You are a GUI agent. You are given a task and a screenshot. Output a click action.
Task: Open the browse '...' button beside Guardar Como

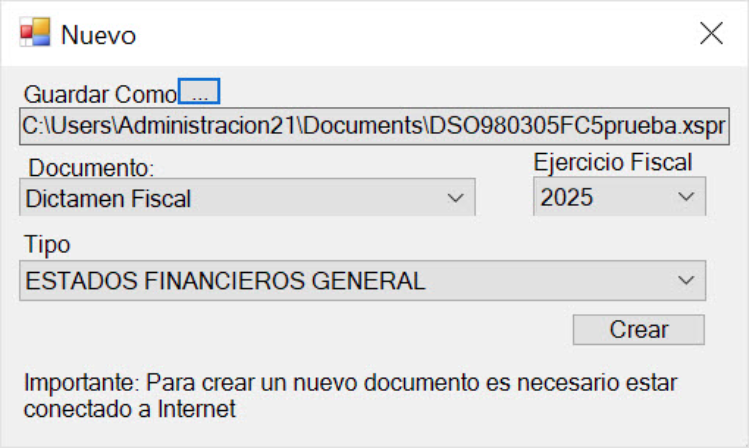click(x=199, y=91)
